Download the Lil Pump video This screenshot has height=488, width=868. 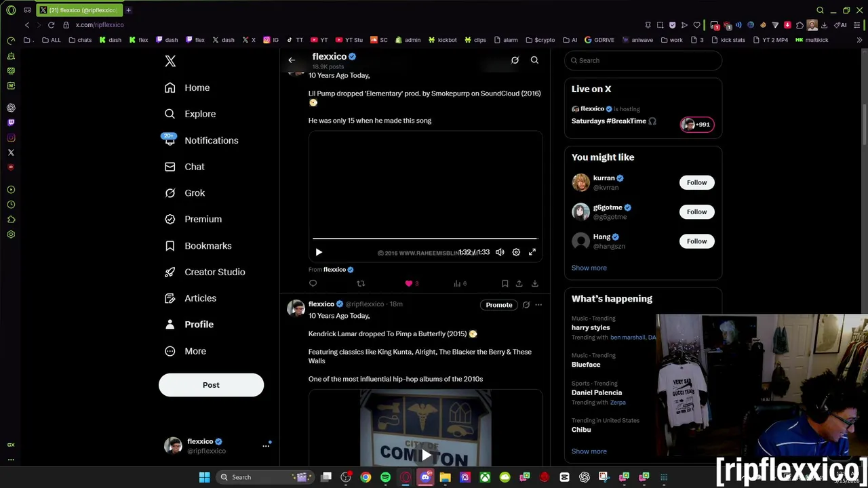point(534,283)
